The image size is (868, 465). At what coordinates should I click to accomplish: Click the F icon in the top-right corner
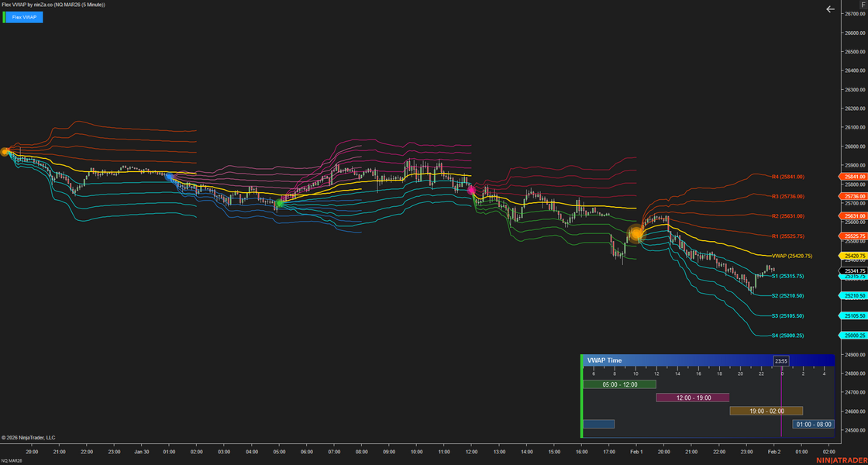pos(863,5)
